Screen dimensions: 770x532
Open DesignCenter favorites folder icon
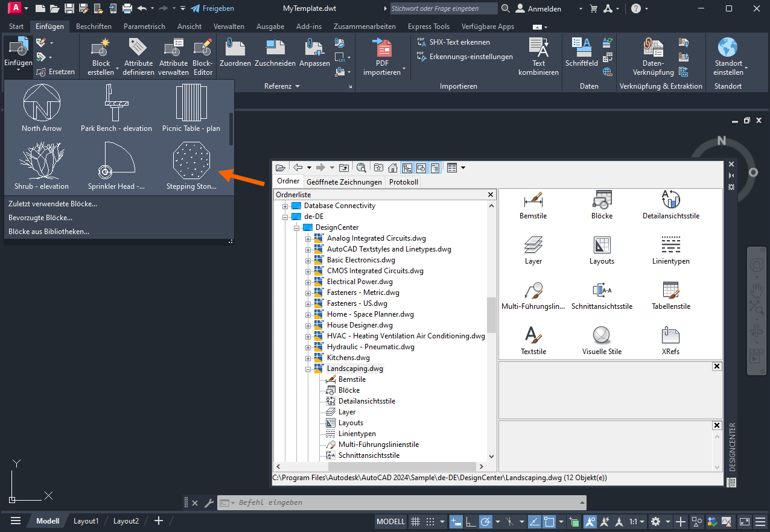(x=379, y=168)
